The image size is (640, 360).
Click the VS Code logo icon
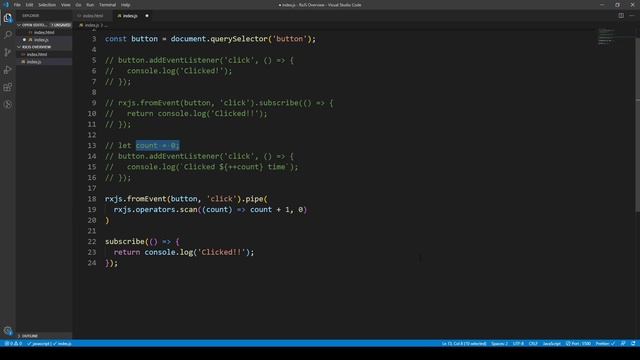click(x=6, y=5)
